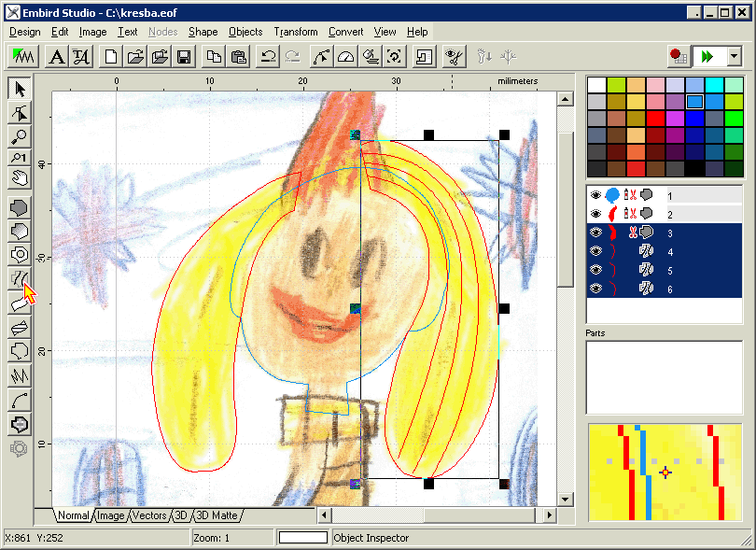
Task: Pick the cyan color swatch
Action: pos(714,85)
